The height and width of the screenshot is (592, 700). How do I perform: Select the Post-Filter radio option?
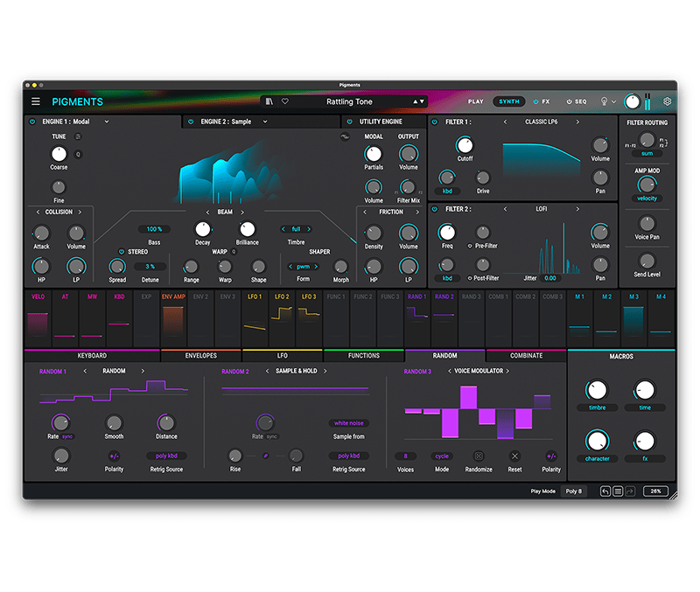[470, 278]
